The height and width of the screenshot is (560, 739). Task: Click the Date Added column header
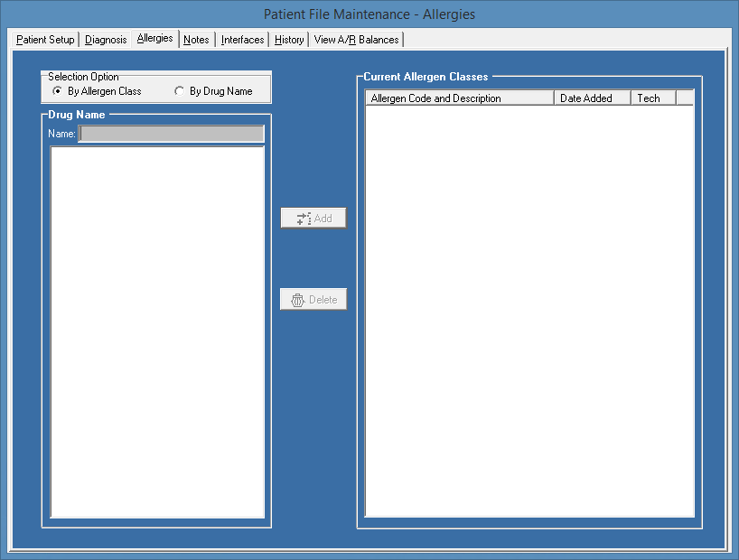click(592, 98)
